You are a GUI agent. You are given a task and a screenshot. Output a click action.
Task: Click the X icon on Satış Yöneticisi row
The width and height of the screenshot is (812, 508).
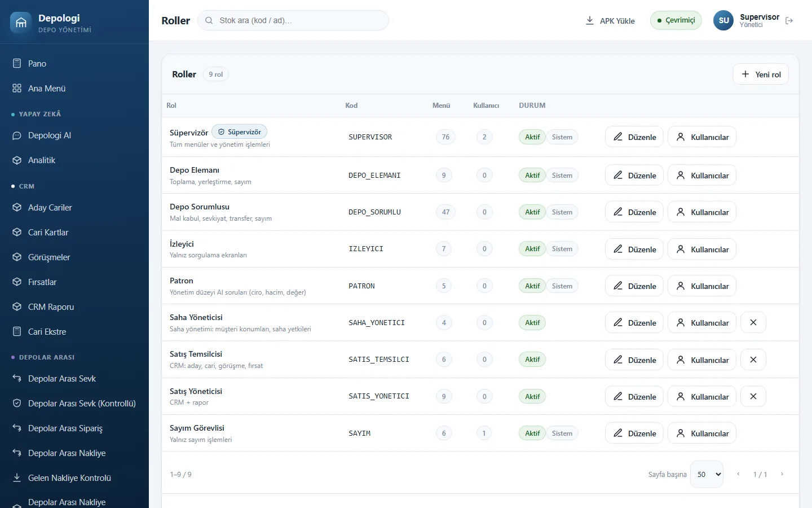pyautogui.click(x=753, y=396)
